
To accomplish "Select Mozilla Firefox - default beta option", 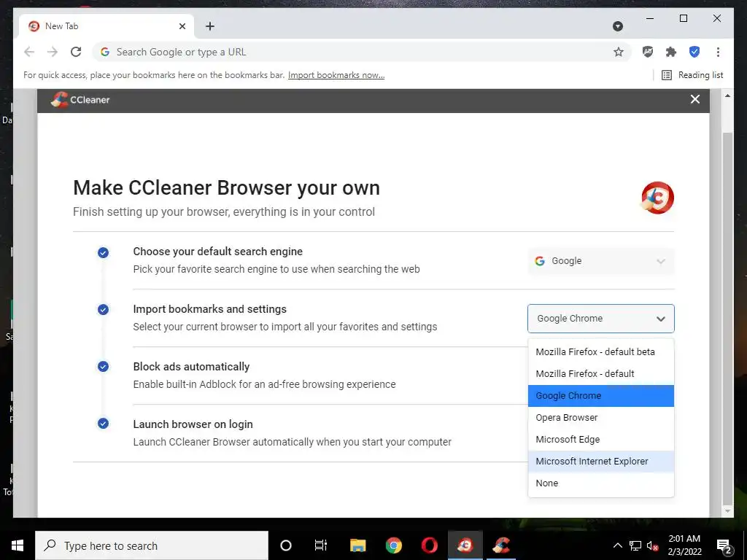I will [601, 352].
